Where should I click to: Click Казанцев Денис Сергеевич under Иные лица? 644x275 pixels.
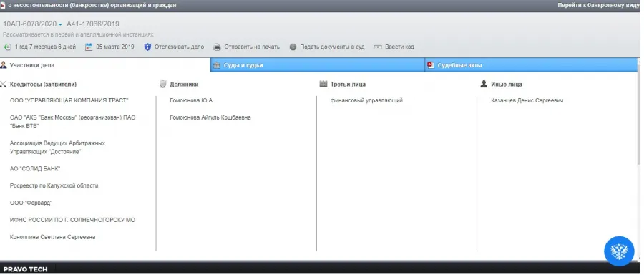pos(527,100)
